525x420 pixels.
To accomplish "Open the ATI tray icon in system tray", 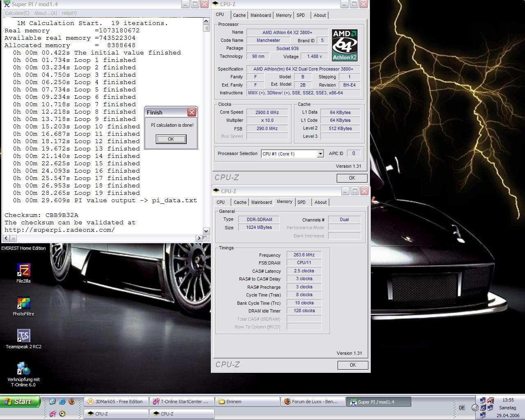I will (x=491, y=401).
